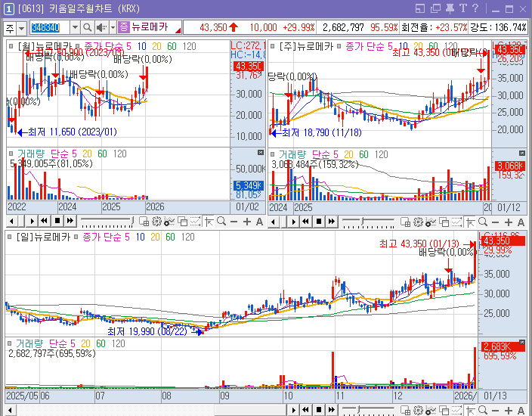Fast forward monthly chart with double-right arrows

(70, 222)
